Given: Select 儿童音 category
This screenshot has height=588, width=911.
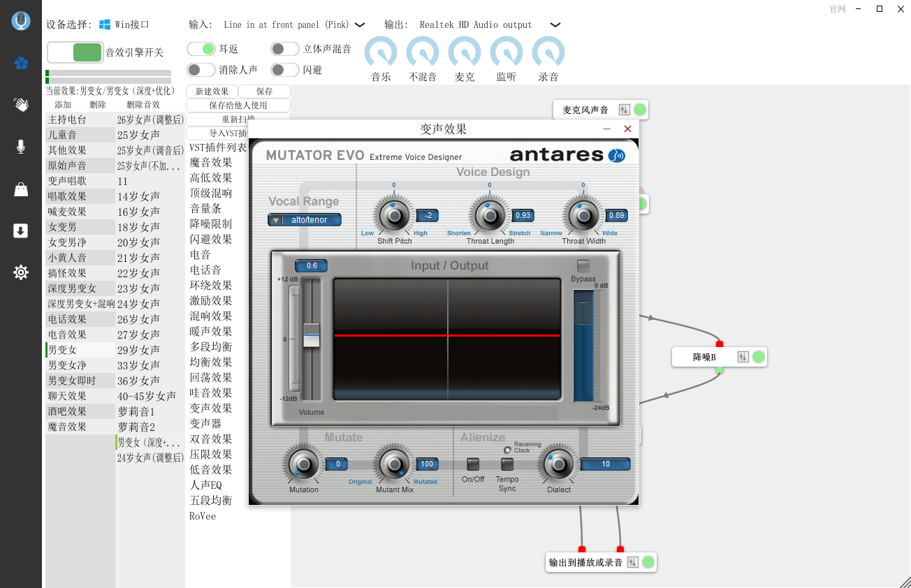Looking at the screenshot, I should click(x=80, y=135).
